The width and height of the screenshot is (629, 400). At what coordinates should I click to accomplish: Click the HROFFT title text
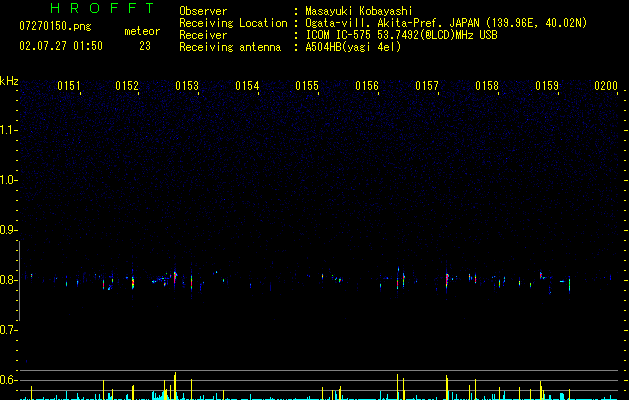click(103, 8)
